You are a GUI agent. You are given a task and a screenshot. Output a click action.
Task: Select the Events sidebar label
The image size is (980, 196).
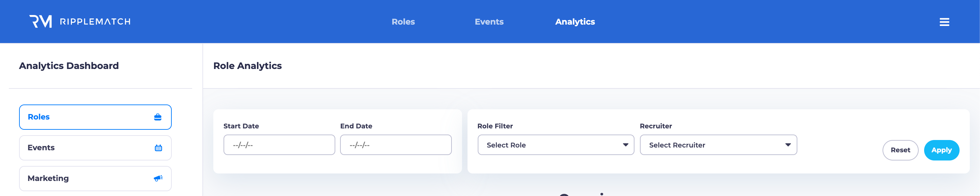(41, 148)
